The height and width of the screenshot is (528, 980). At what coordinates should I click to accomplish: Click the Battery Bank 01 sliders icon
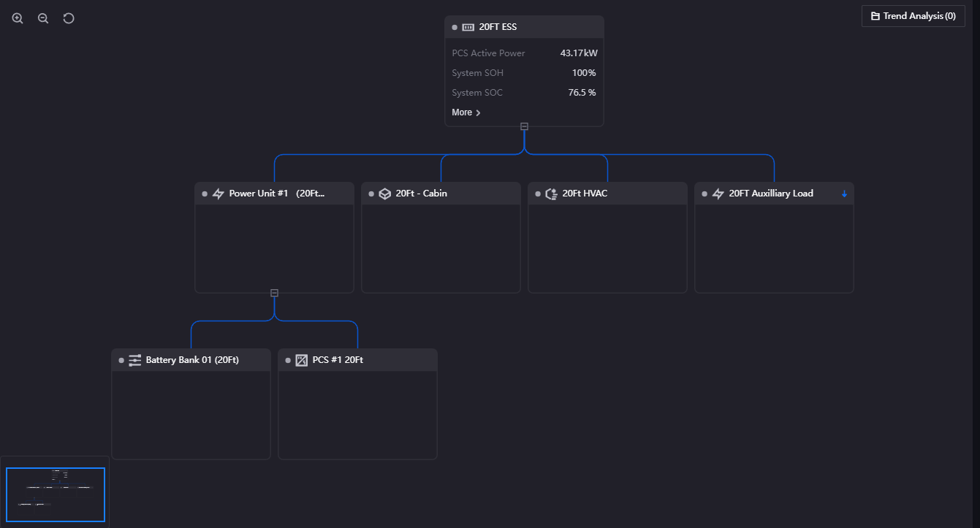[x=134, y=360]
